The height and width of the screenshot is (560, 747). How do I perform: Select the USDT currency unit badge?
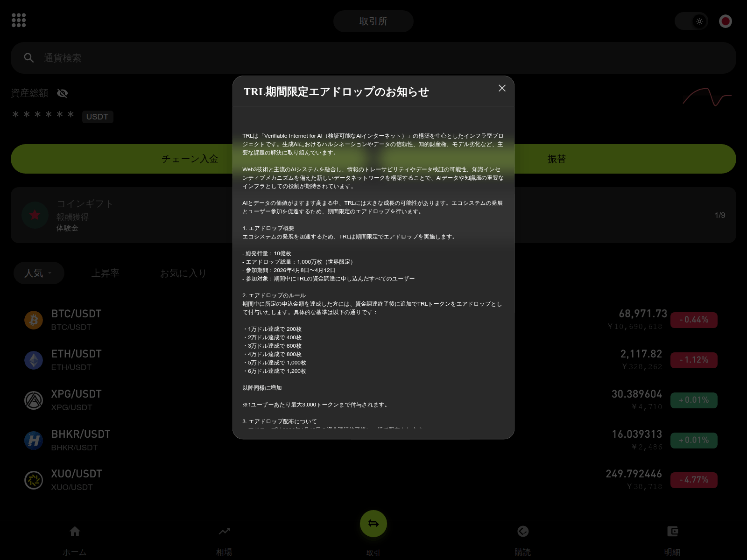coord(98,117)
